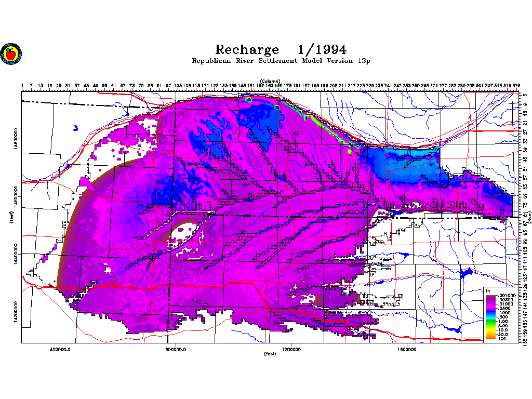Click the '3.00' legend value
This screenshot has width=532, height=399.
(x=503, y=326)
